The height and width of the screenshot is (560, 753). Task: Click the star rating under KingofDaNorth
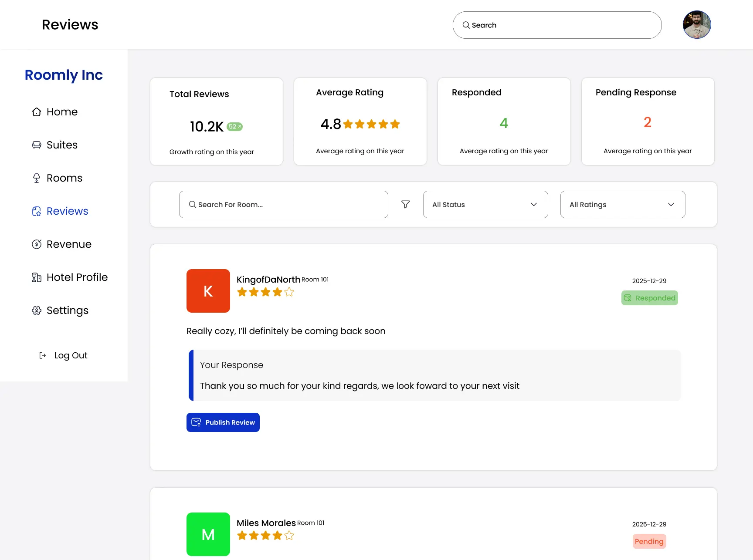265,292
